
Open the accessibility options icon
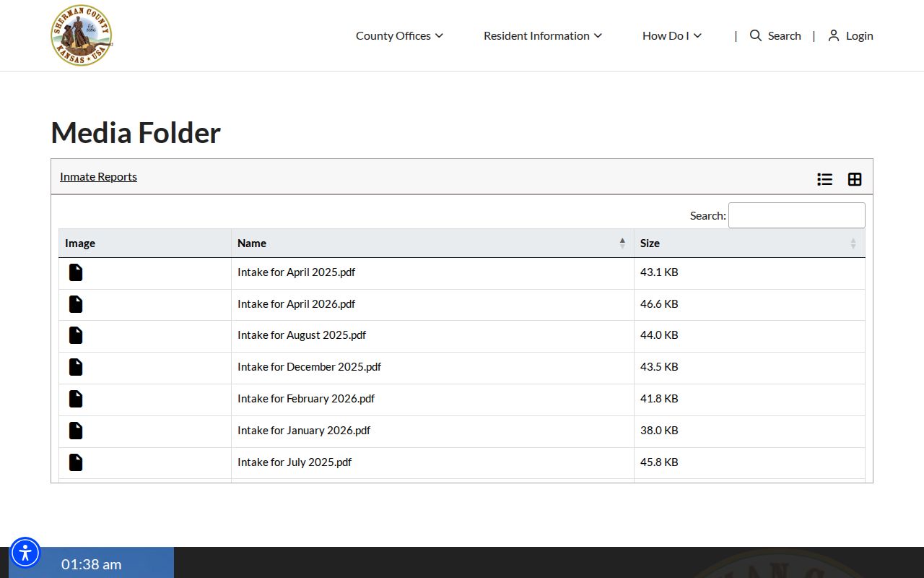(25, 553)
